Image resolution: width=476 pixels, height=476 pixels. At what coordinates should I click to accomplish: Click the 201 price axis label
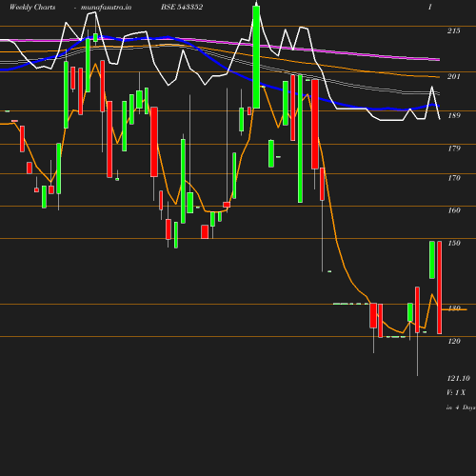pyautogui.click(x=453, y=76)
